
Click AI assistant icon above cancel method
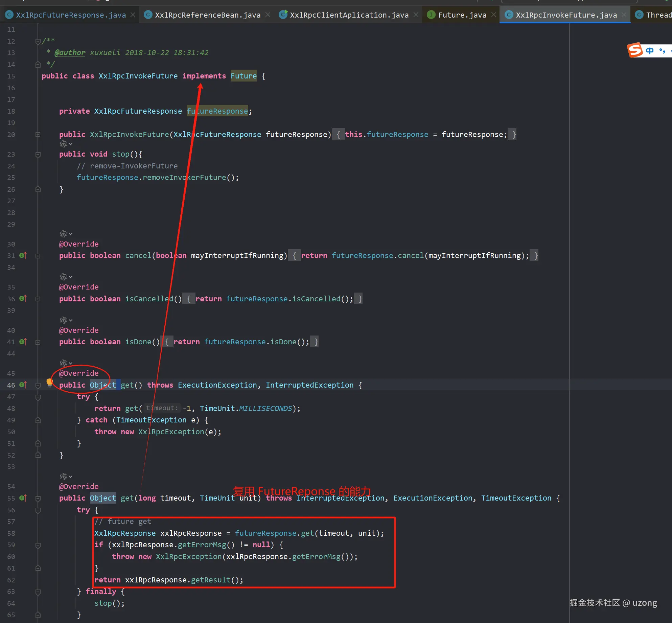63,234
